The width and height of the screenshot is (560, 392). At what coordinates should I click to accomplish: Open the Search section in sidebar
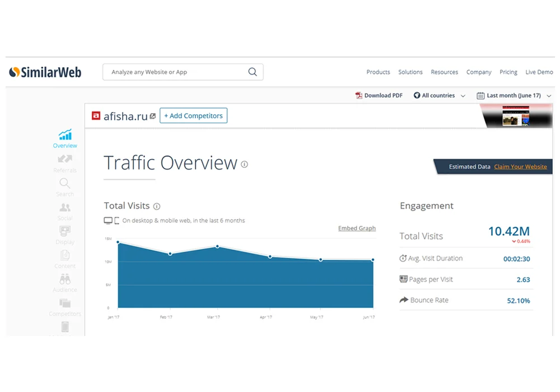[65, 187]
